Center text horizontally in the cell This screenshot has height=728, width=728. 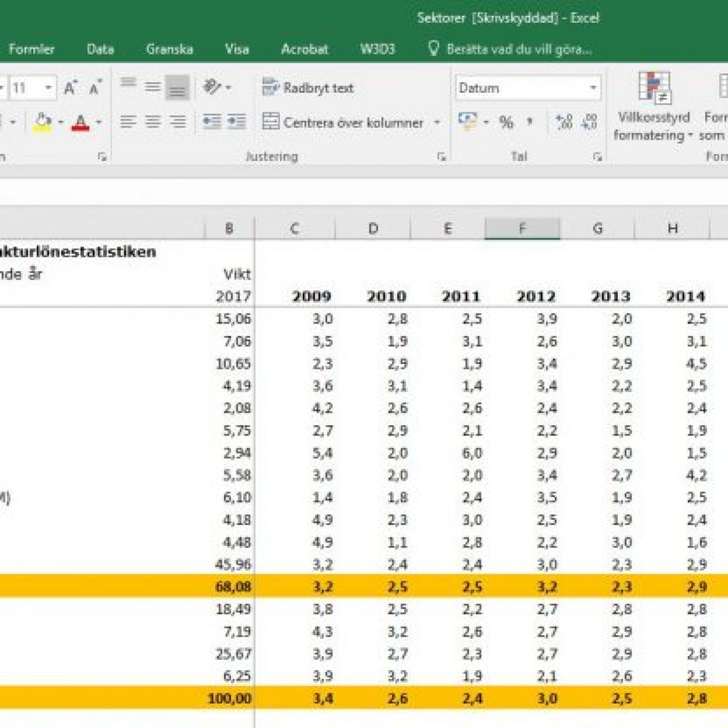pos(152,122)
